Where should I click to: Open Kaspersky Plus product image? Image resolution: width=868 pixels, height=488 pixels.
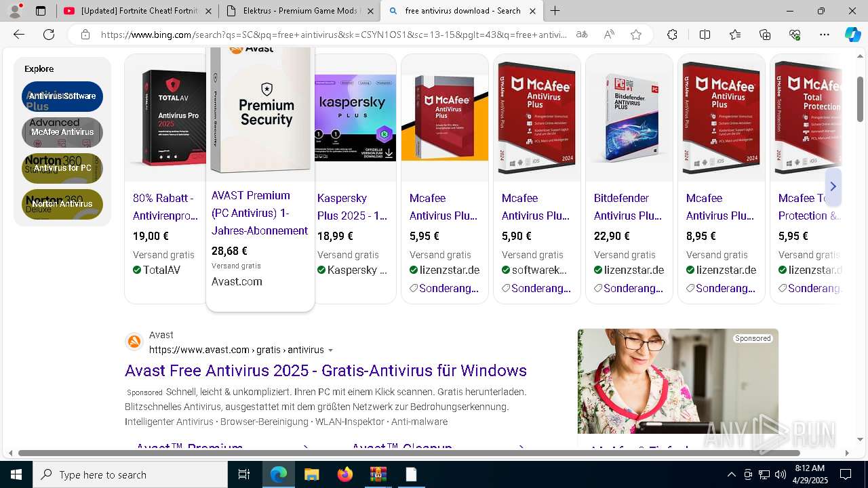[355, 118]
